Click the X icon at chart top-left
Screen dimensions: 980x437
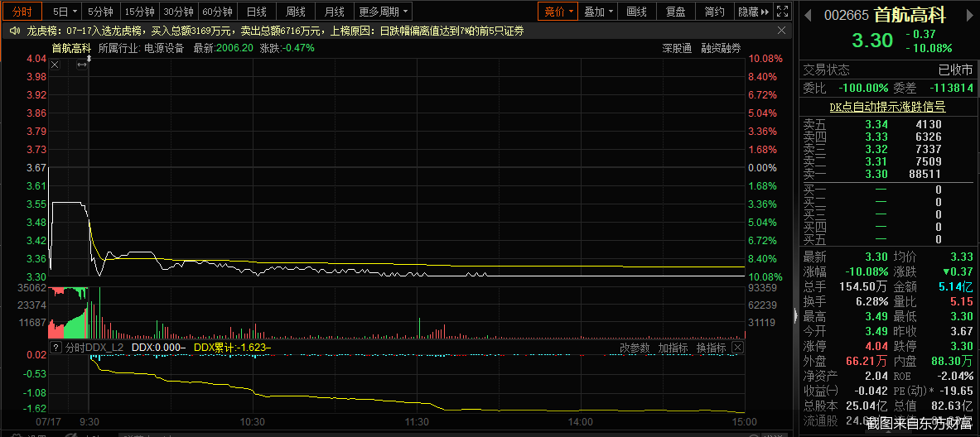55,65
